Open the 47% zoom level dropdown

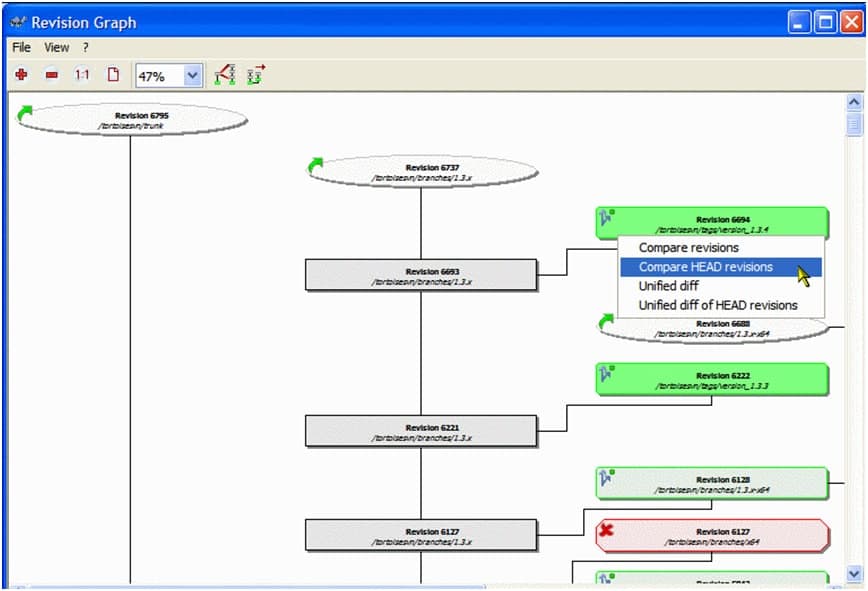click(193, 76)
